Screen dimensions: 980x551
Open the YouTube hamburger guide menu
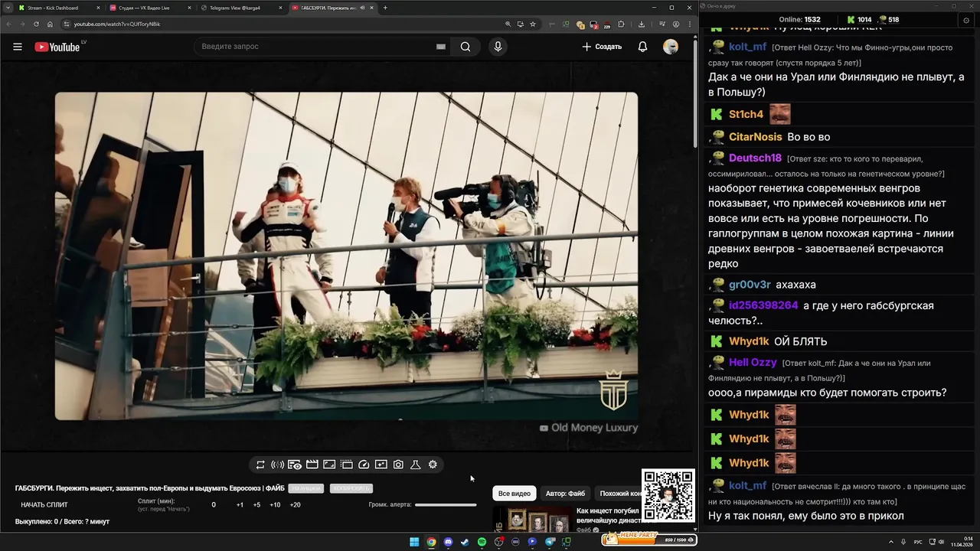(x=18, y=47)
